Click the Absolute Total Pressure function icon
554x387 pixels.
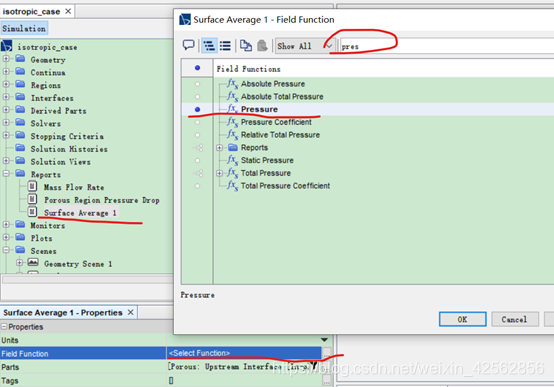point(232,97)
